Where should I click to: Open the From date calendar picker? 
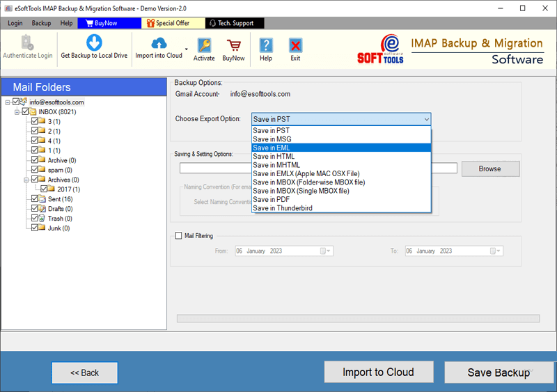pos(325,251)
